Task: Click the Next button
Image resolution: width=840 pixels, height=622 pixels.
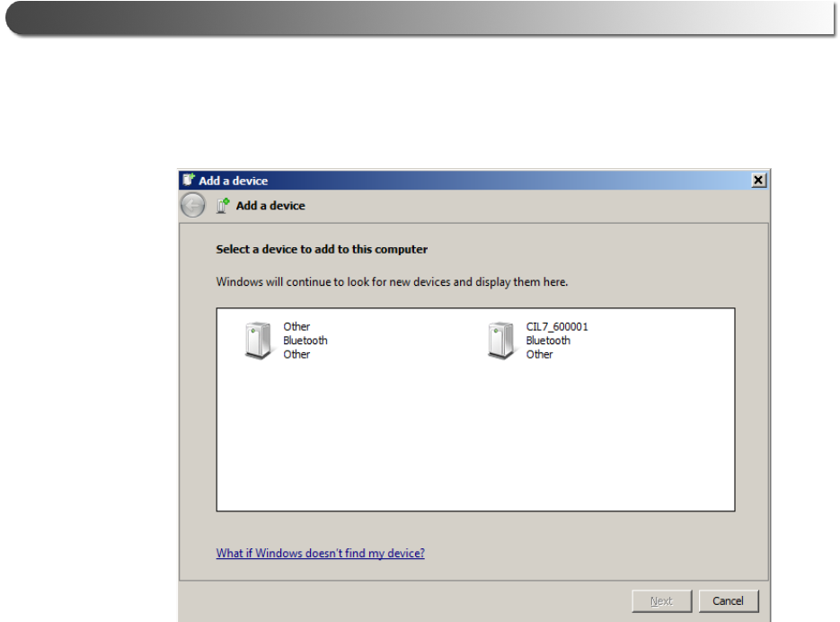Action: pyautogui.click(x=661, y=601)
